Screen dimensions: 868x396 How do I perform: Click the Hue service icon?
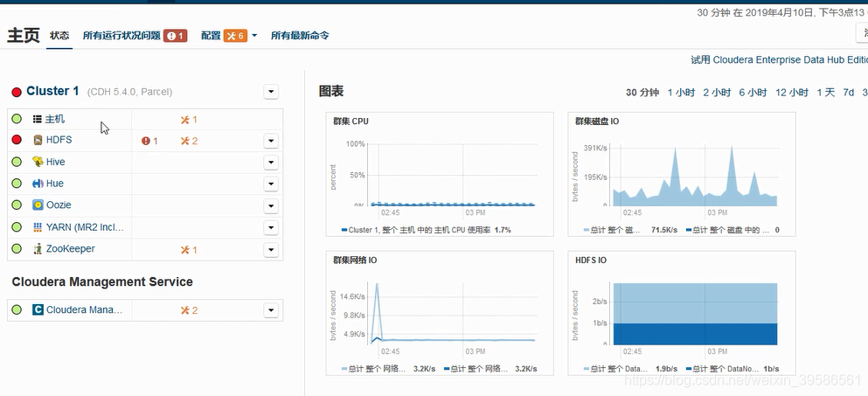(x=38, y=184)
